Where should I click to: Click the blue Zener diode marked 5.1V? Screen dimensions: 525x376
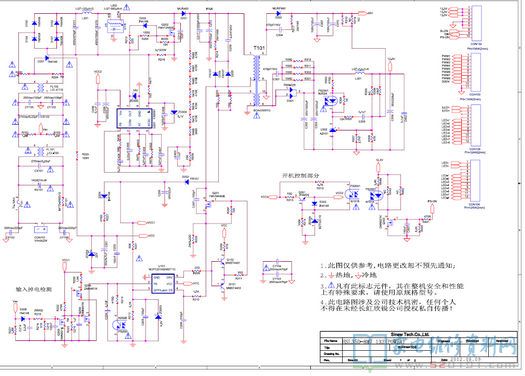pos(174,113)
